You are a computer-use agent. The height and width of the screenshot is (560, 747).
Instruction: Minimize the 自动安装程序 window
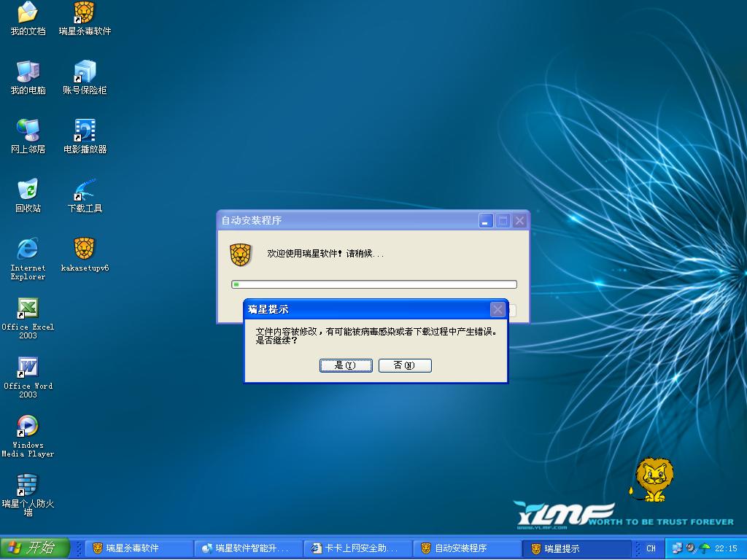pyautogui.click(x=486, y=221)
